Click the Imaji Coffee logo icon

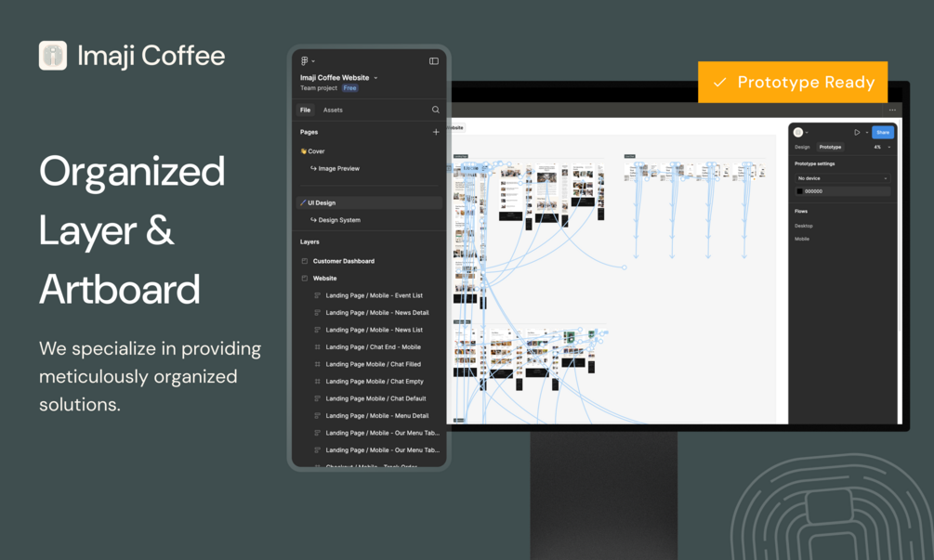coord(53,56)
